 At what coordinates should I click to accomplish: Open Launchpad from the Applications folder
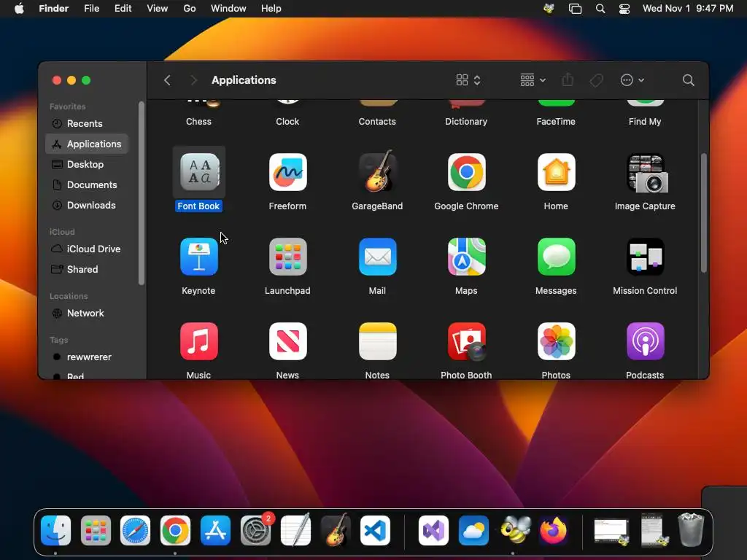287,257
